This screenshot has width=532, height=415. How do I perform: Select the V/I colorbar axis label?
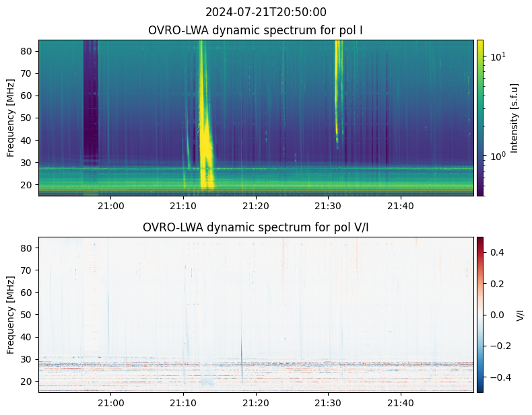pos(519,314)
